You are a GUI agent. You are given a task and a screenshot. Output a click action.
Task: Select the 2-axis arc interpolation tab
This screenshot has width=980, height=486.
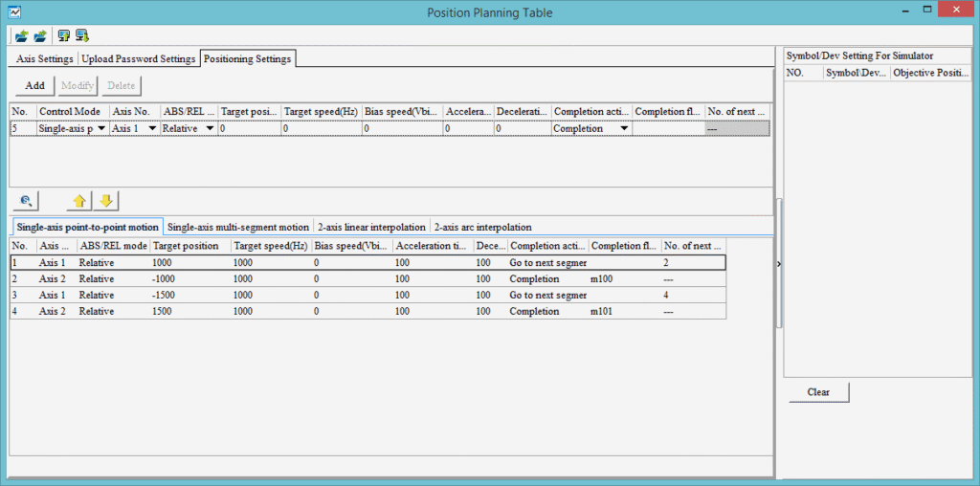482,228
